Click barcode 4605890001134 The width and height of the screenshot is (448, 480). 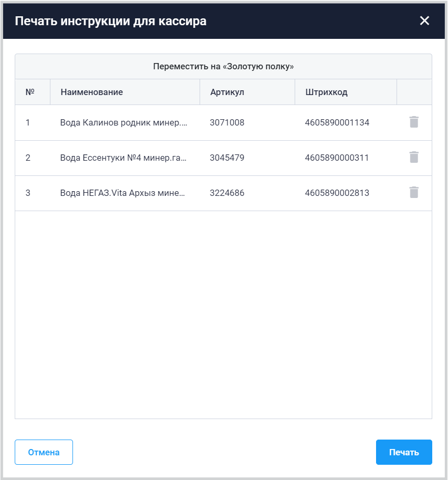click(x=337, y=123)
